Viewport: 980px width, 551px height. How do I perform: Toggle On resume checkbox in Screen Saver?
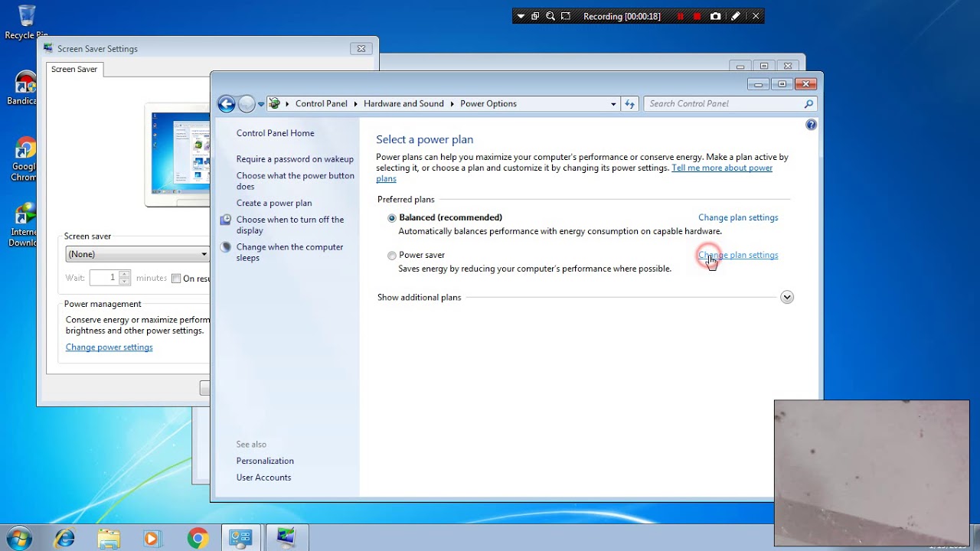(x=176, y=279)
